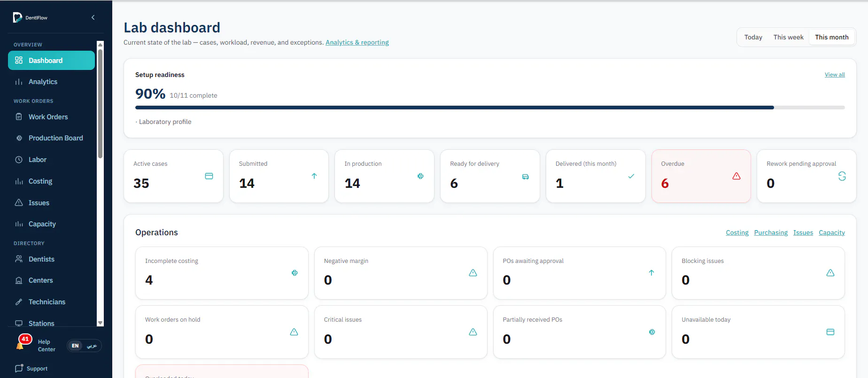Image resolution: width=868 pixels, height=378 pixels.
Task: Click the Stations monitor icon
Action: point(19,324)
